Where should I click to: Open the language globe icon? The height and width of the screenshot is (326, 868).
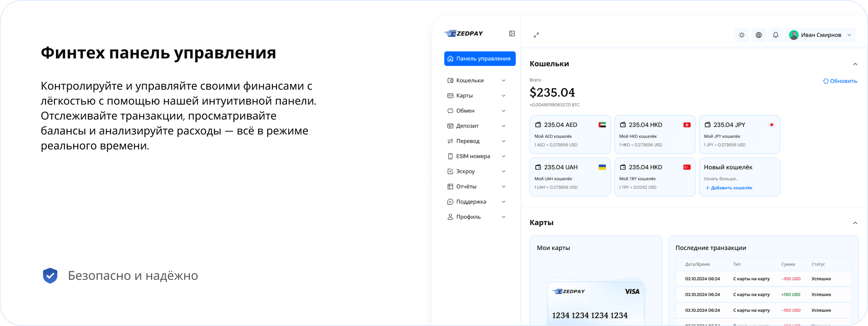point(758,35)
